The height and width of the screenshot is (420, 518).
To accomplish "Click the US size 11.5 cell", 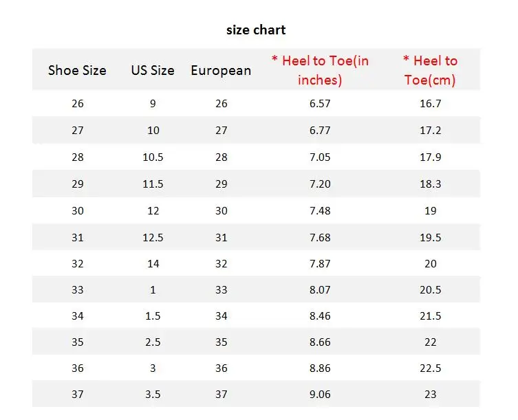I will point(153,184).
